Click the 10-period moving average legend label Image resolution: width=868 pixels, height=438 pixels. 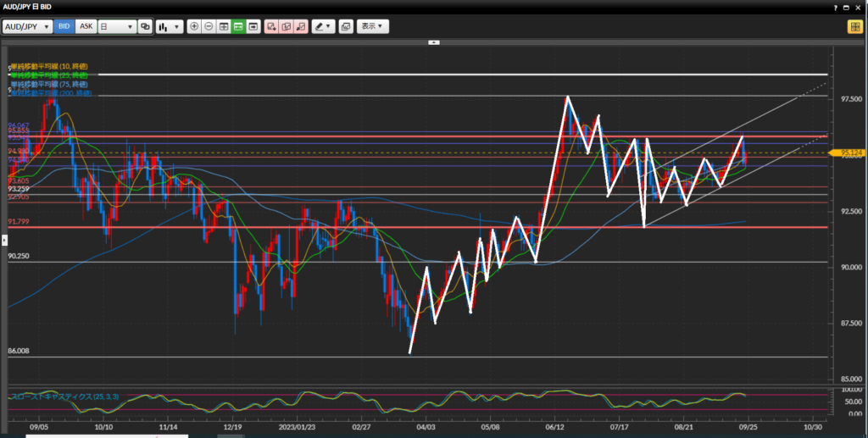click(49, 66)
